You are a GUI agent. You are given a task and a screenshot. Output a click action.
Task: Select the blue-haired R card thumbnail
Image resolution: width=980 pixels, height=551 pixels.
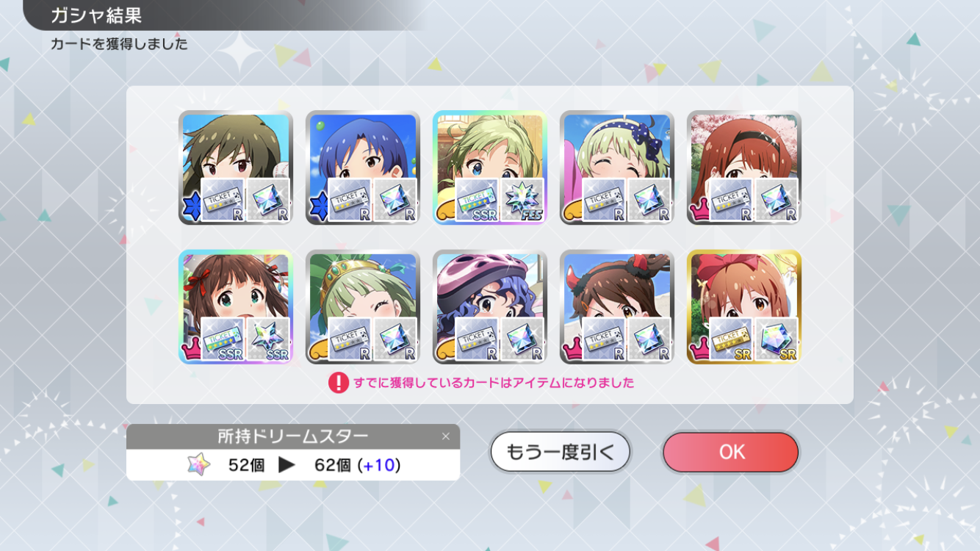pyautogui.click(x=363, y=168)
